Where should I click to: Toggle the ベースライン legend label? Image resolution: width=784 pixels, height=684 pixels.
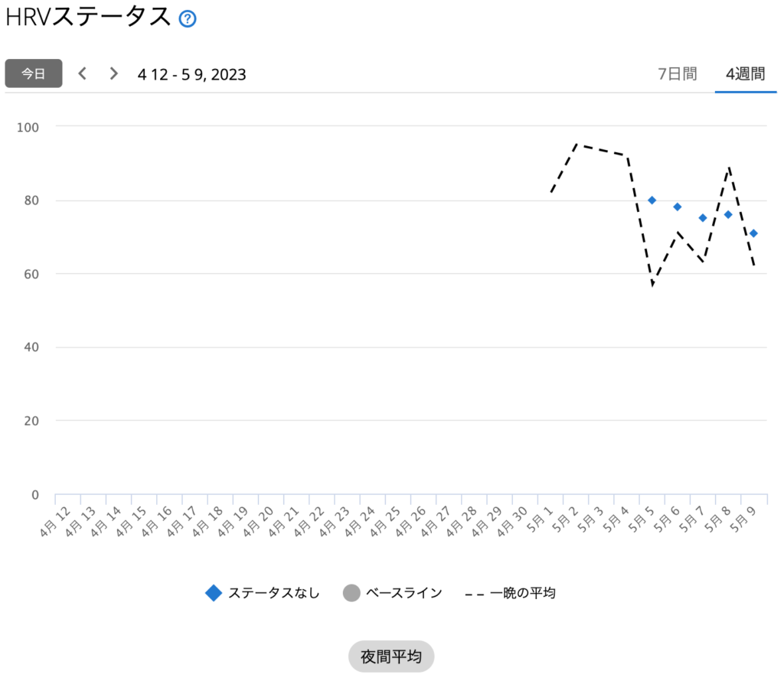point(403,593)
